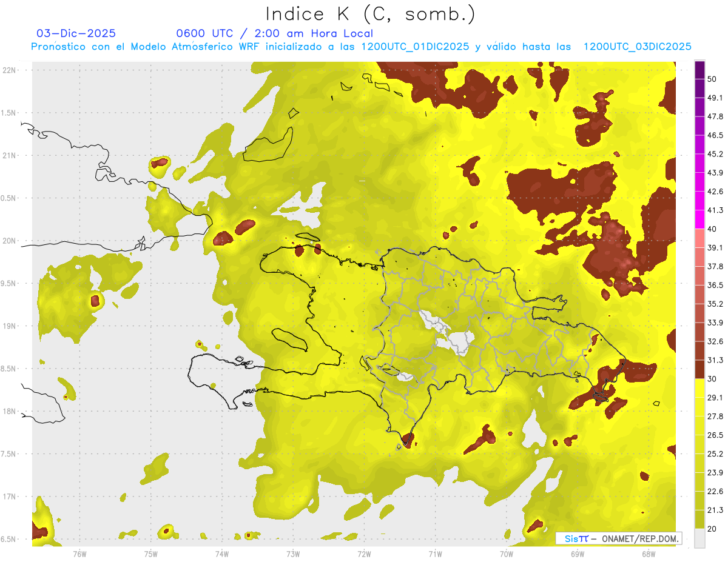Pick the dark purple colorbar swatch above 50
Viewport: 728px width, 562px height.
point(700,70)
